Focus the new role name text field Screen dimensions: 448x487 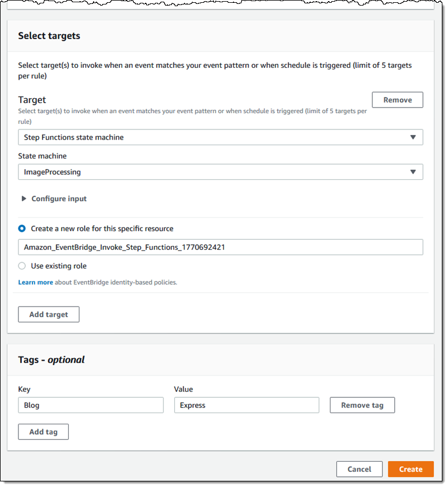[220, 247]
